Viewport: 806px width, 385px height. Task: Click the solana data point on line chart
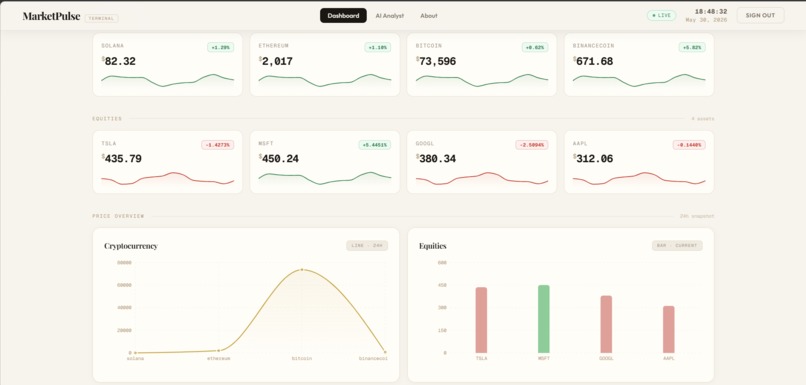[135, 353]
